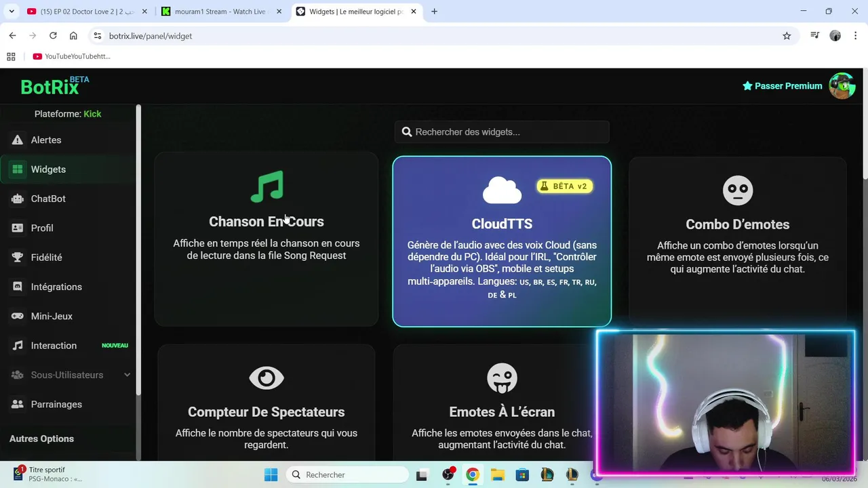Screen dimensions: 868x488
Task: Go back to previous page
Action: [x=12, y=36]
